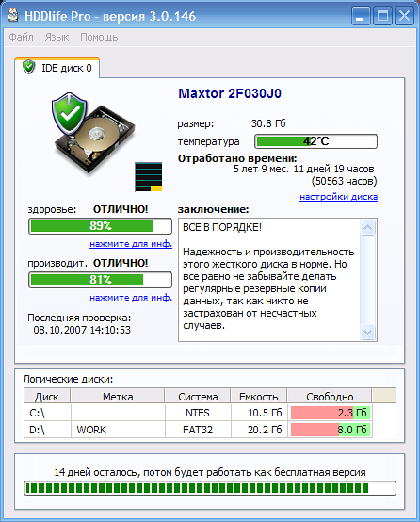Maximize the HDDlife Pro window
Image resolution: width=420 pixels, height=522 pixels.
pos(382,16)
